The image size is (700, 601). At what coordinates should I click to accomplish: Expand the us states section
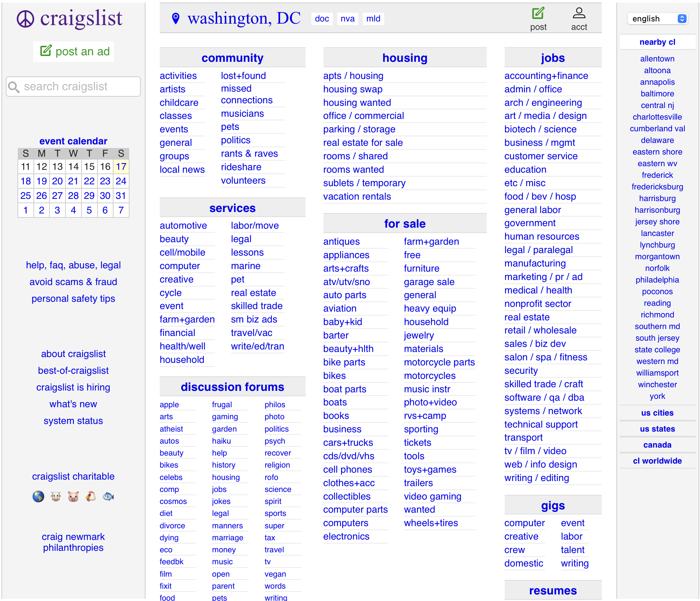(x=657, y=429)
